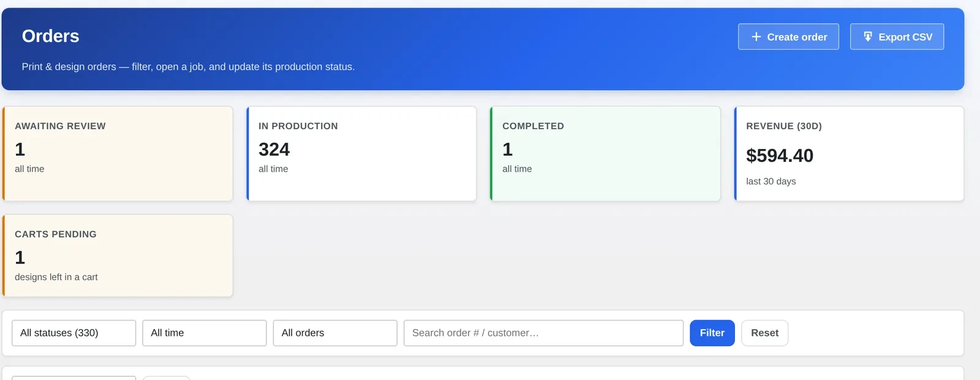This screenshot has height=380, width=980.
Task: Click the $594.40 revenue value
Action: [780, 156]
